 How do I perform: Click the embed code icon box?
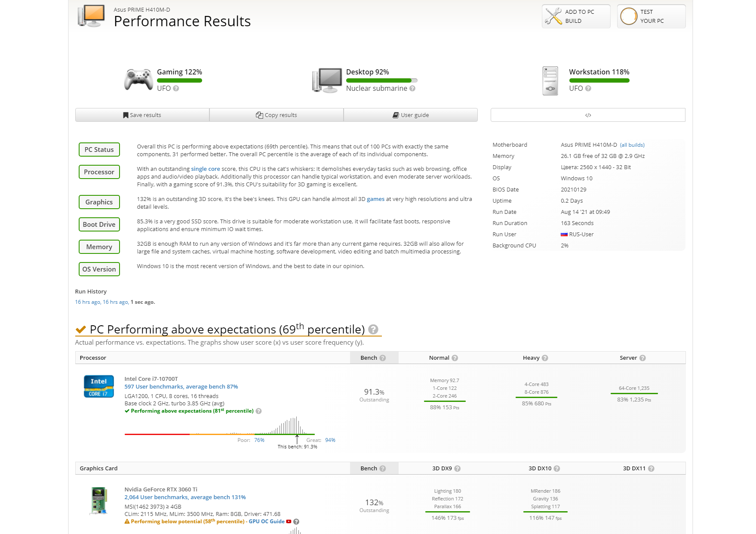(588, 115)
